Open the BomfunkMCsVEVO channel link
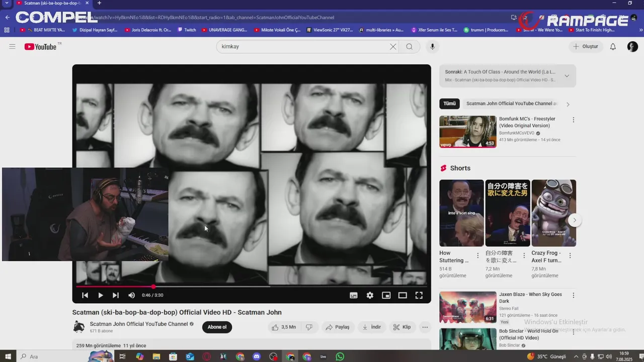 517,133
